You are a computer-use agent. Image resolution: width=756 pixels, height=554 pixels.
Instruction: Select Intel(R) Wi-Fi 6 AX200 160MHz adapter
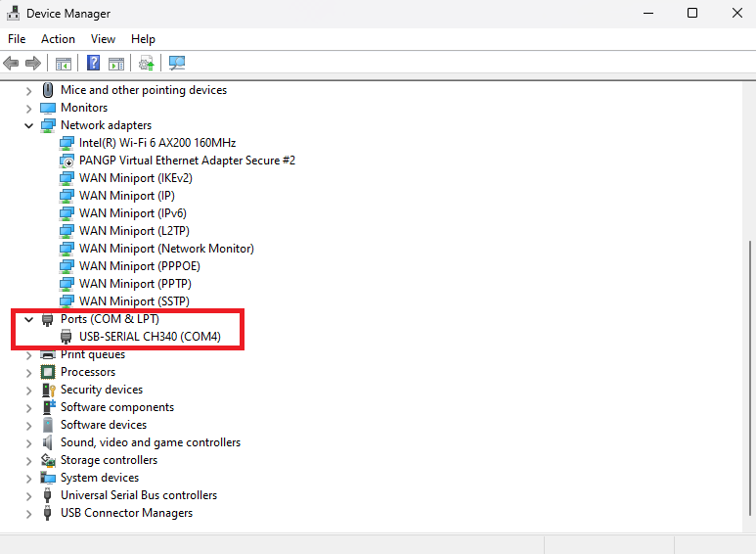tap(156, 143)
